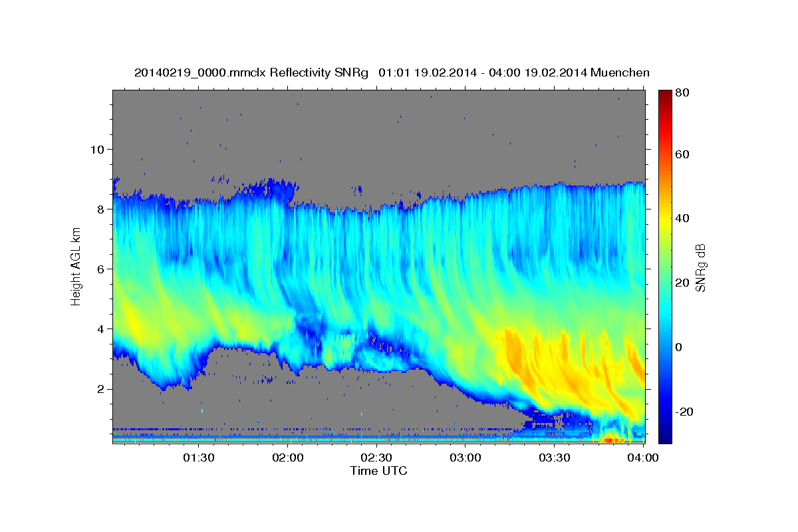Click the dark blue bottom of the colorbar

665,436
